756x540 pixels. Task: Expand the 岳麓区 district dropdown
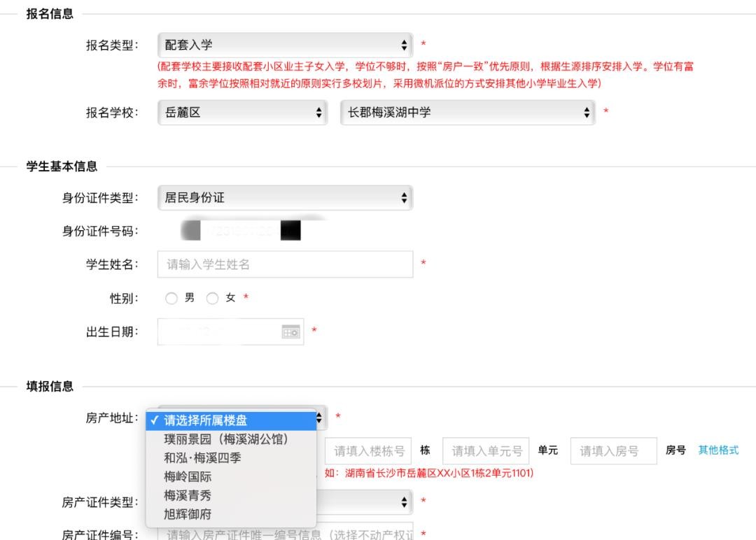(242, 112)
